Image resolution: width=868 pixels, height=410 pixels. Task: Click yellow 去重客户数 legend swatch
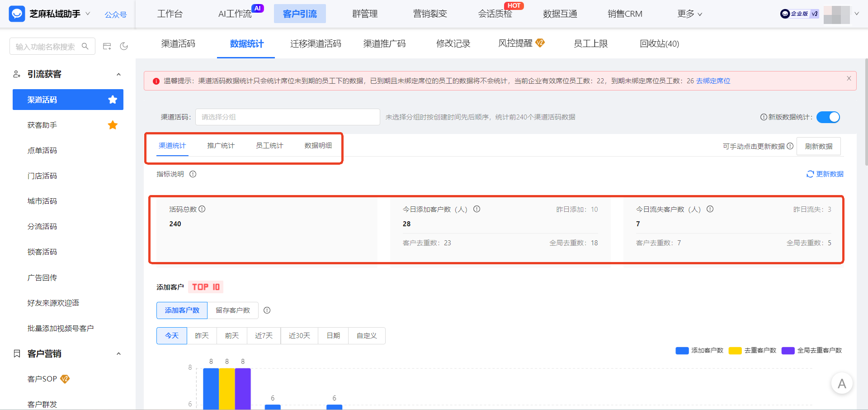pos(735,351)
